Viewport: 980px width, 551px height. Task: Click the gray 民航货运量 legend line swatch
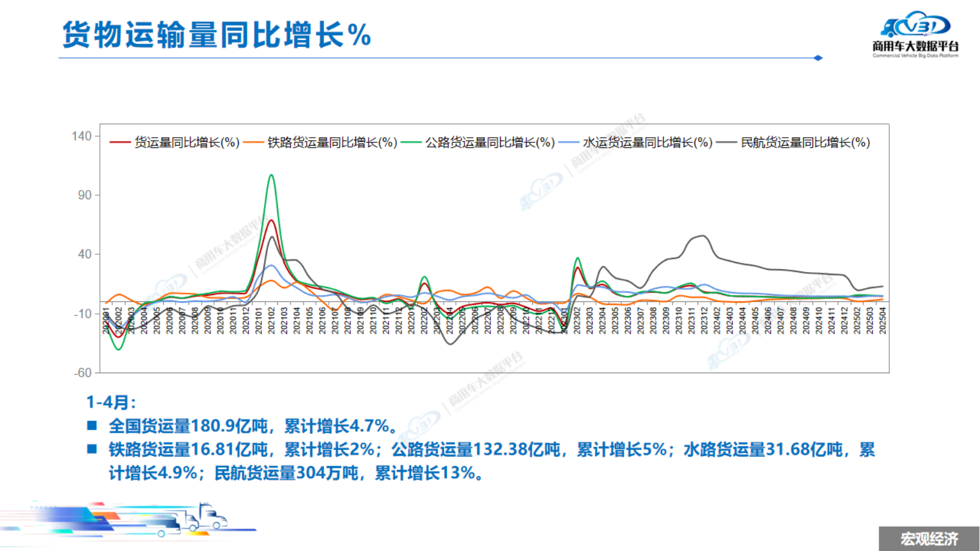(726, 142)
